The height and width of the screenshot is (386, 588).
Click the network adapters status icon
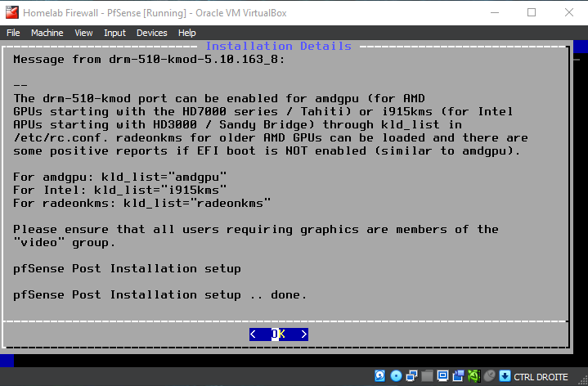[411, 375]
